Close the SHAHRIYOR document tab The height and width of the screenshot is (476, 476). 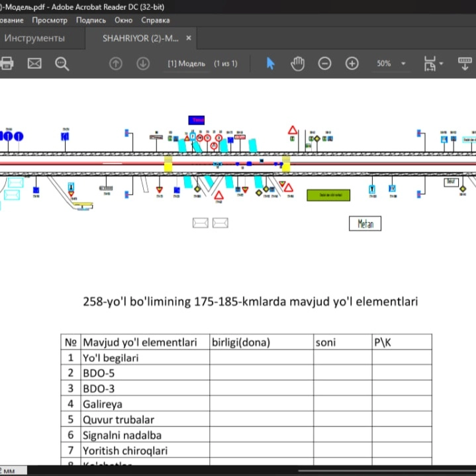pos(189,38)
